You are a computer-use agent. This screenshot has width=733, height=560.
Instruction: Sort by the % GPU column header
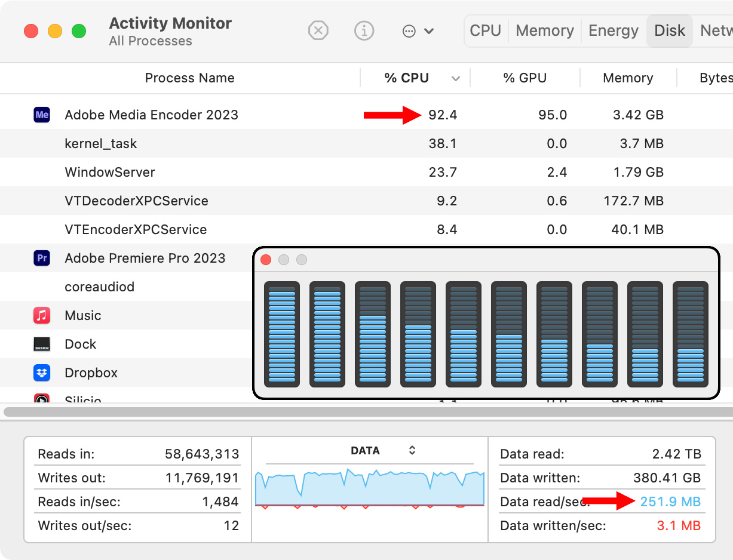click(525, 78)
